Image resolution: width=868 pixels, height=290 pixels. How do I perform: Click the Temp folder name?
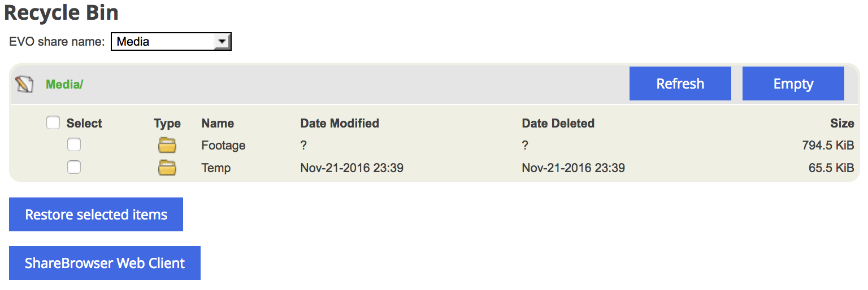[x=216, y=168]
